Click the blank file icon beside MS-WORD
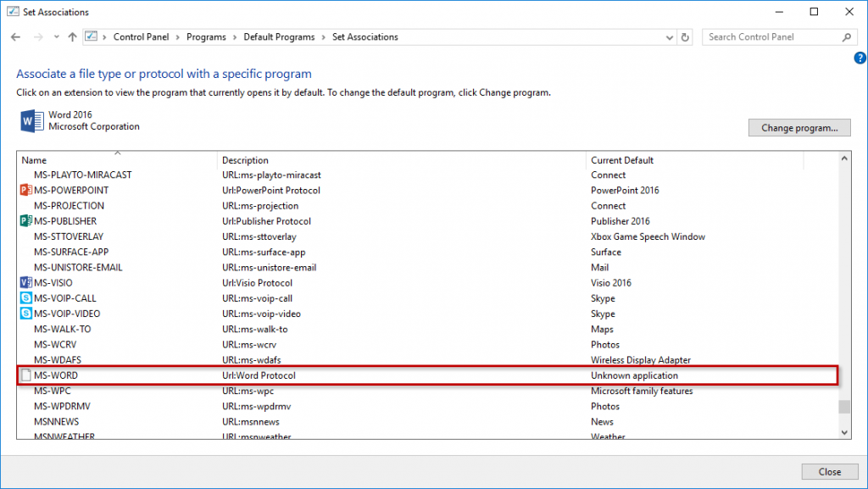 pos(25,375)
